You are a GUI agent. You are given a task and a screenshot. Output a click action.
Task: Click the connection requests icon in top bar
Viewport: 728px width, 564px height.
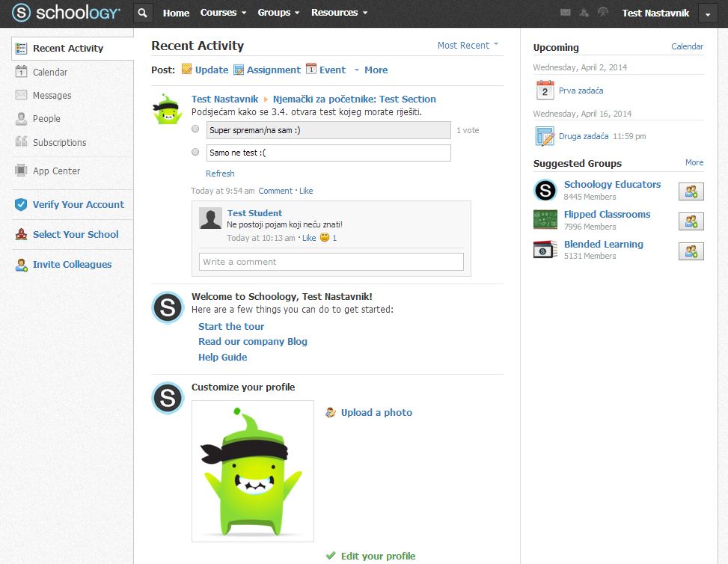point(584,13)
